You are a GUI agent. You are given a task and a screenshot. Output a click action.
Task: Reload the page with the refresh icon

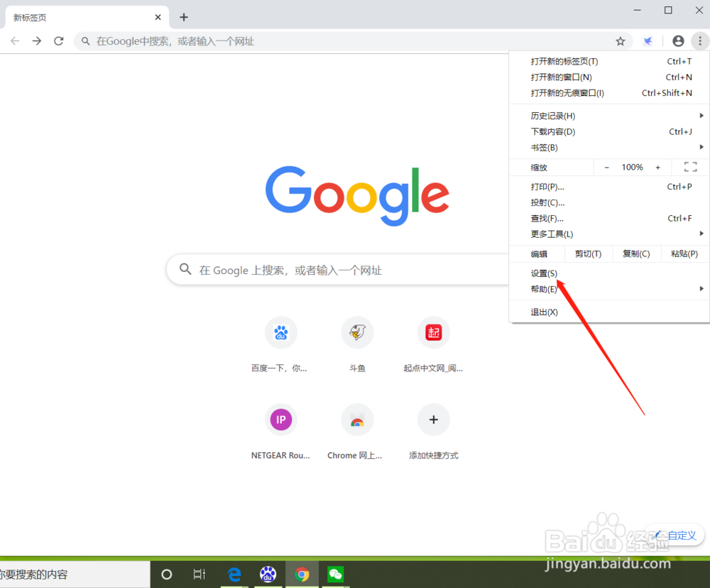click(59, 41)
